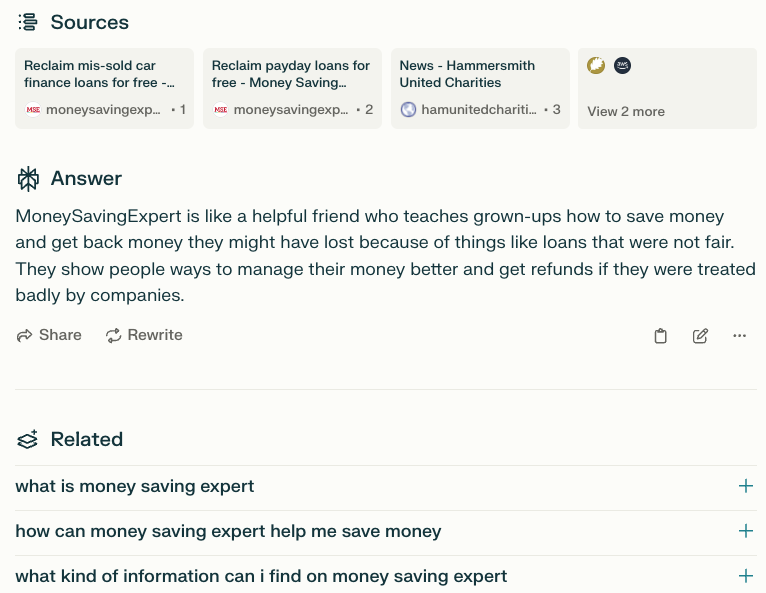
Task: Open the mis-sold car finance source card
Action: pos(105,88)
